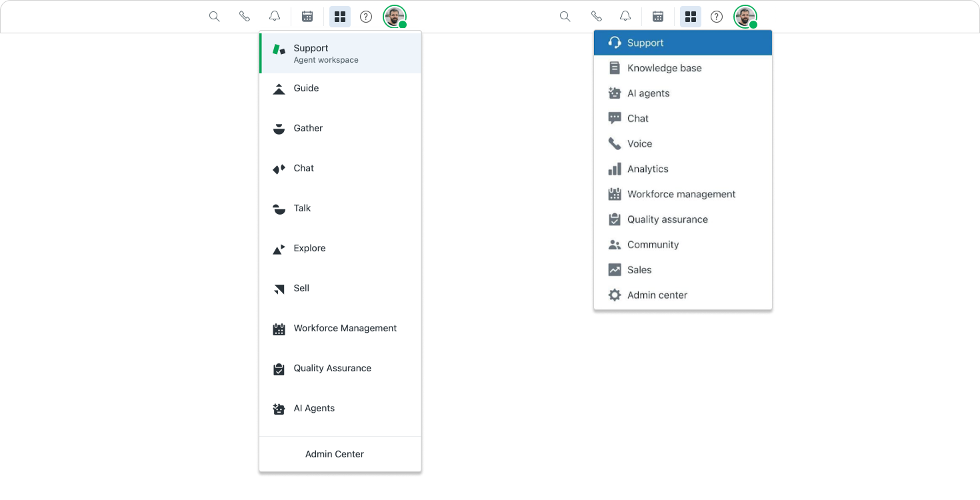This screenshot has height=500, width=980.
Task: Select highlighted Support in the right menu
Action: point(683,43)
